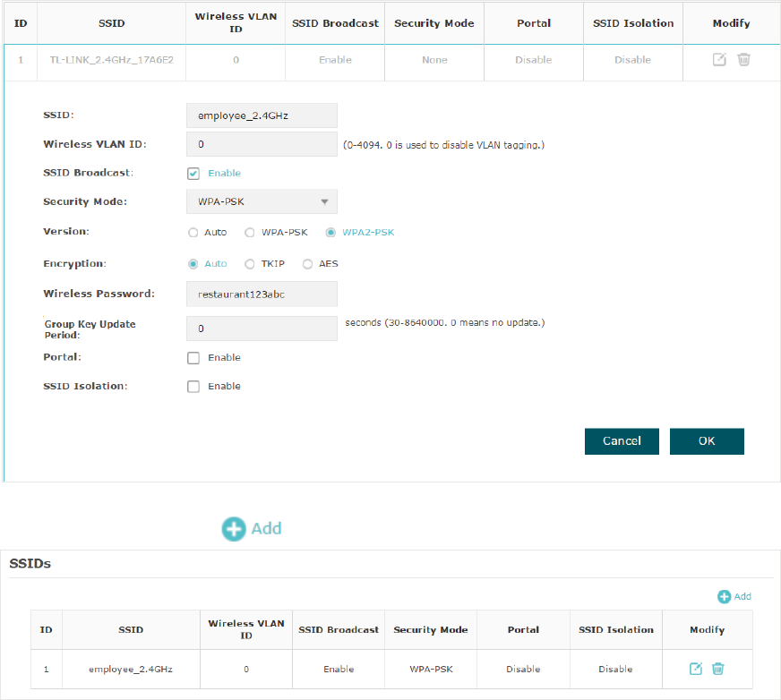Click the Security Mode header in top table
781x700 pixels.
point(434,23)
